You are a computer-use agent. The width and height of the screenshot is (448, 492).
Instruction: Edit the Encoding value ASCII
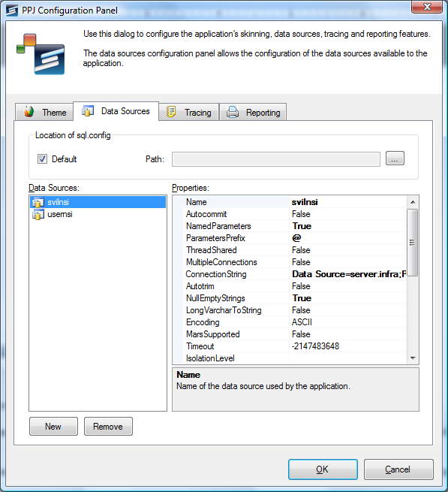(348, 322)
